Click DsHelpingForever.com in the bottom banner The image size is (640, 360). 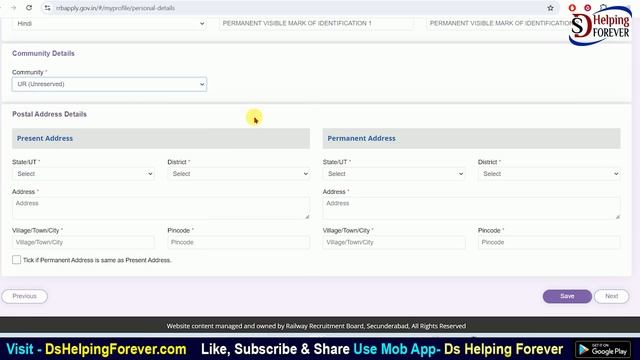116,349
